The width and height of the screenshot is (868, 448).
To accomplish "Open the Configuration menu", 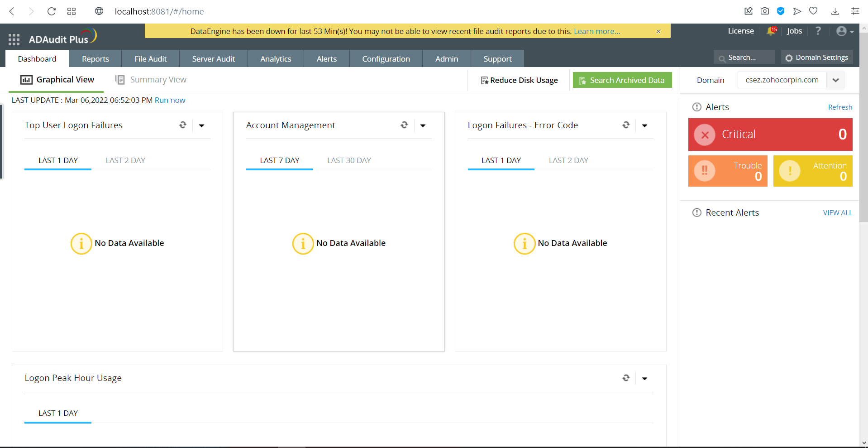I will 386,58.
